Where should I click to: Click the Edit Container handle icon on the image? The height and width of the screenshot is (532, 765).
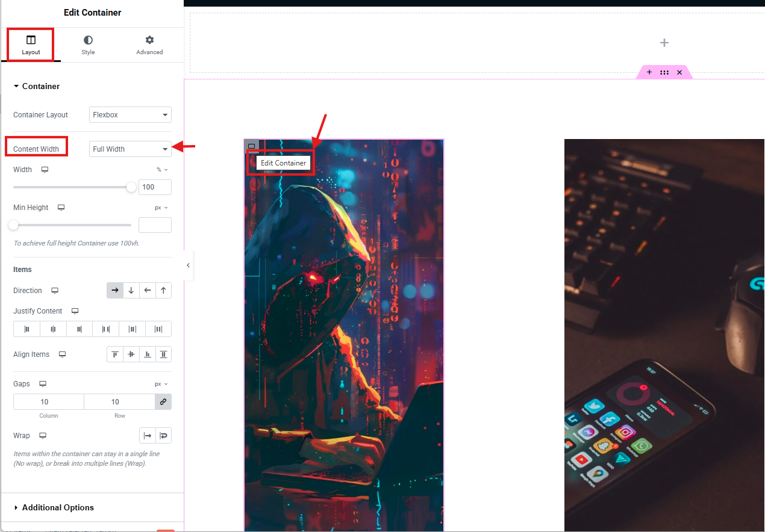252,146
